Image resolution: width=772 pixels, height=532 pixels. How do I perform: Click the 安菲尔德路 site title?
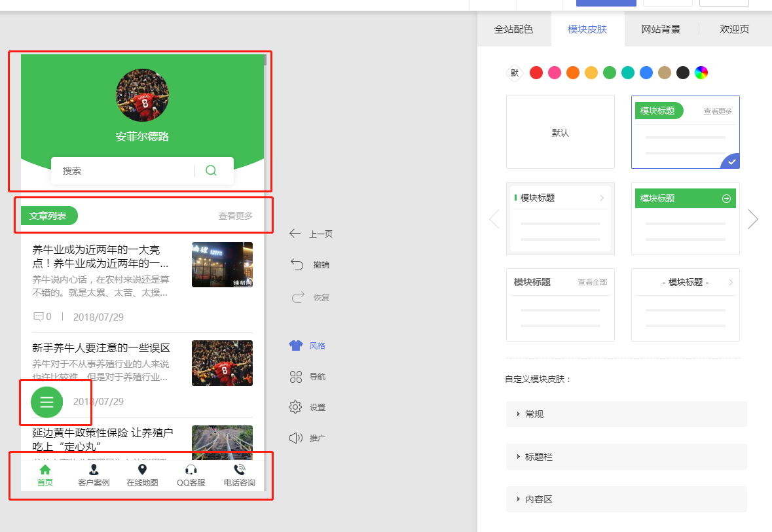tap(142, 136)
